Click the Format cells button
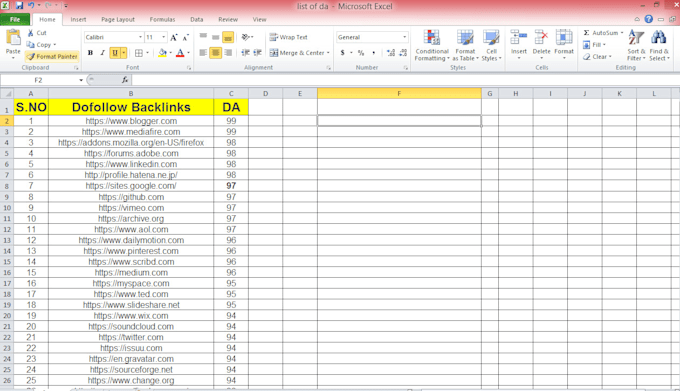Image resolution: width=680 pixels, height=391 pixels. (564, 45)
